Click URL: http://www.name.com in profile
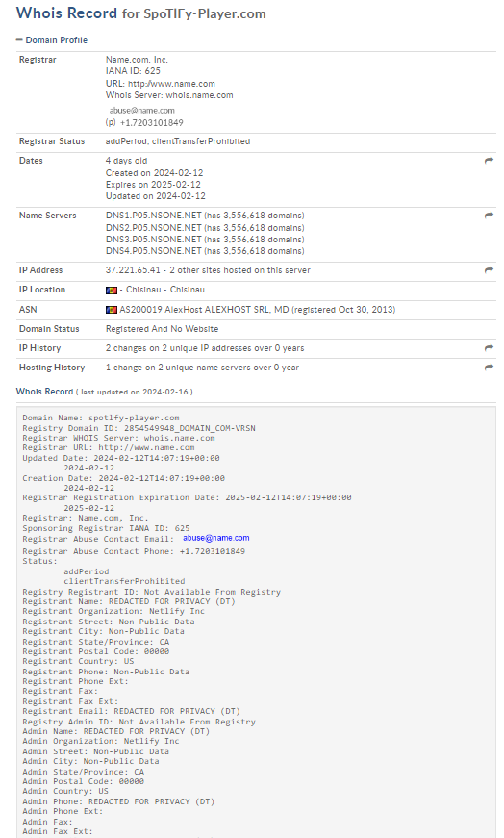 click(161, 84)
